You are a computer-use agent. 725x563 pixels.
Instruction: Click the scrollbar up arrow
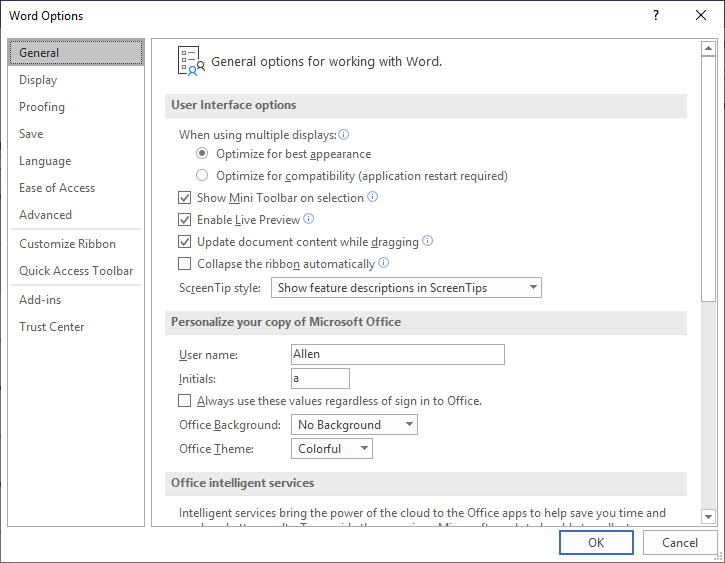pos(708,49)
